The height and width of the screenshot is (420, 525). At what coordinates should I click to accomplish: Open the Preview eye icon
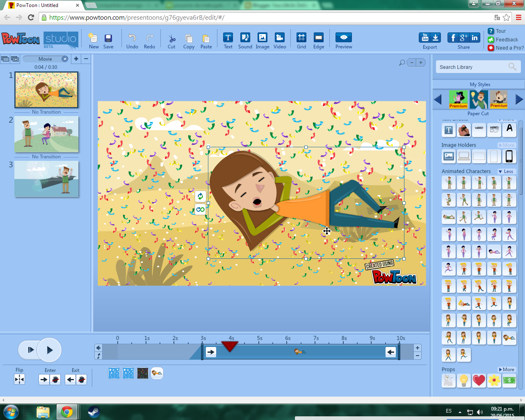pos(343,37)
